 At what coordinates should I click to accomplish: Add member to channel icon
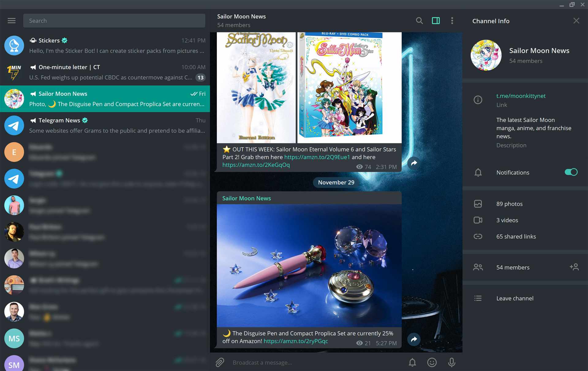574,267
